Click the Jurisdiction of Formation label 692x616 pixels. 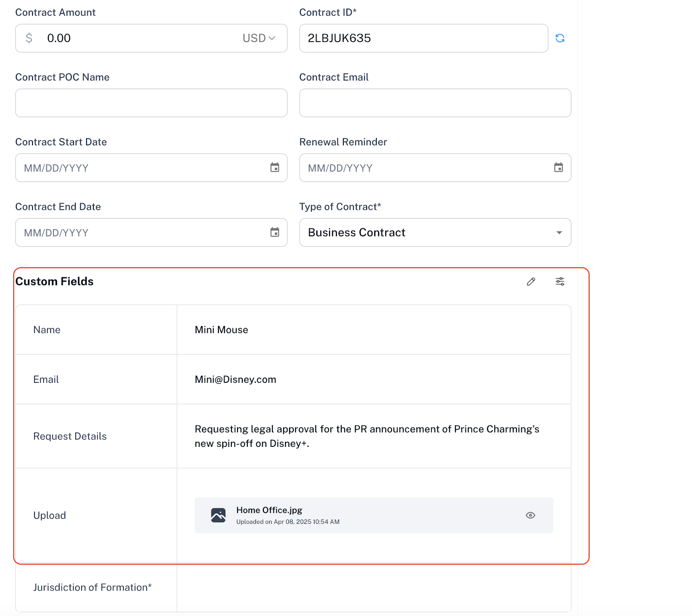coord(93,587)
